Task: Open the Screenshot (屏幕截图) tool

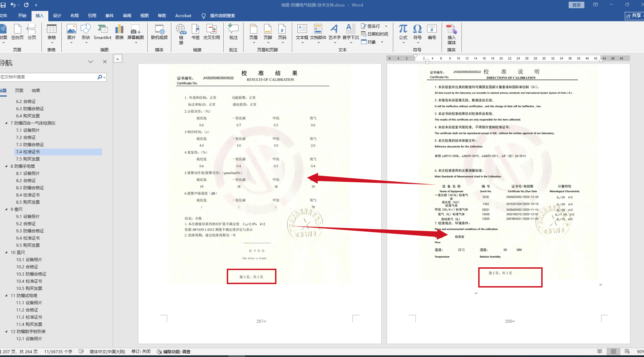Action: [136, 34]
